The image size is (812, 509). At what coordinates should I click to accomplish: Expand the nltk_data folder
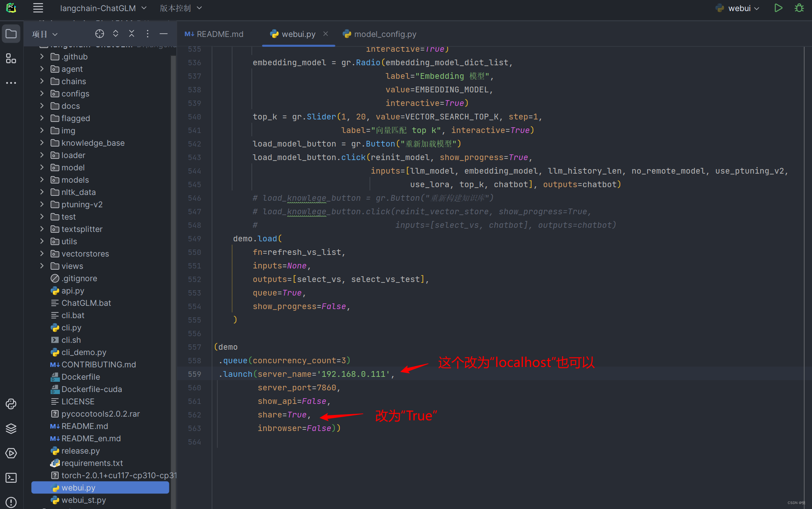pyautogui.click(x=42, y=192)
